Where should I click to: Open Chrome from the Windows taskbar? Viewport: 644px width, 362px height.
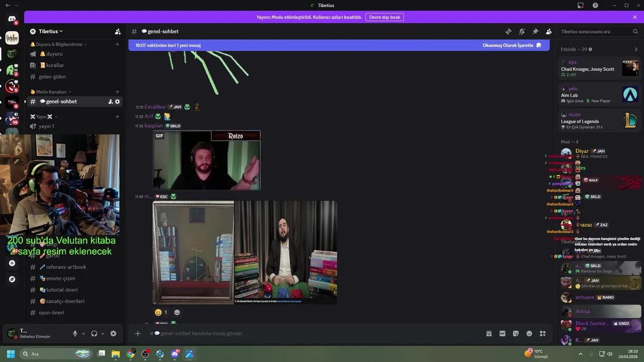click(131, 354)
